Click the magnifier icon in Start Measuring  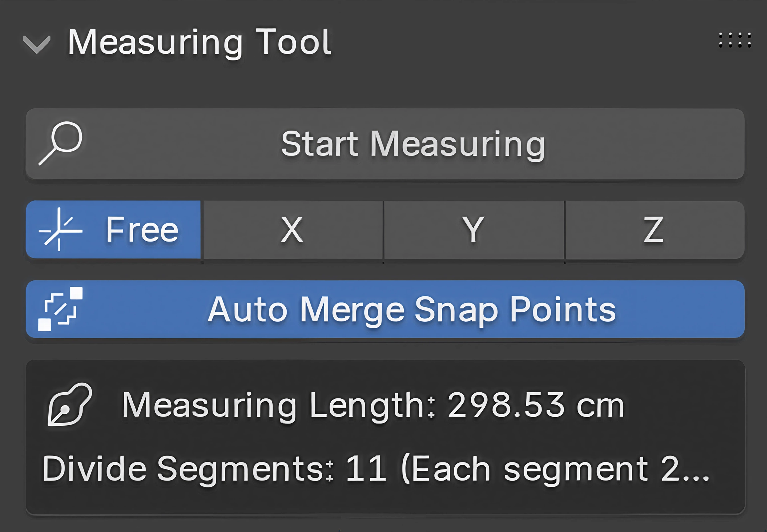[x=61, y=143]
